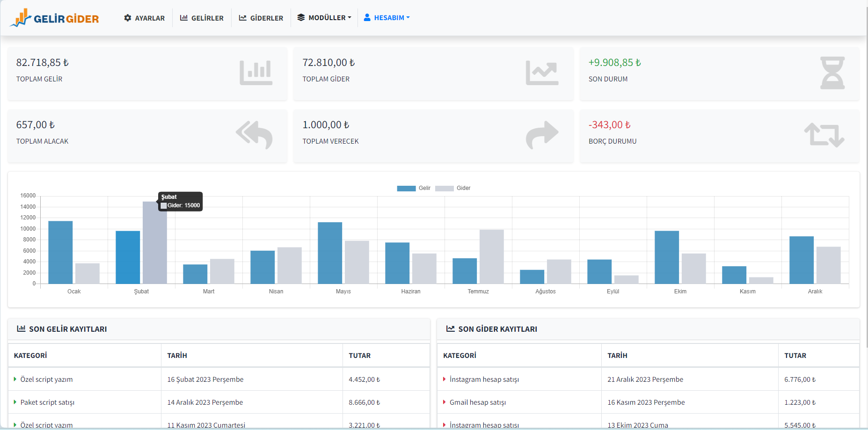Image resolution: width=868 pixels, height=430 pixels.
Task: Click the red caret in the 21 Aralık İnstagram hesap satışı row
Action: coord(445,379)
